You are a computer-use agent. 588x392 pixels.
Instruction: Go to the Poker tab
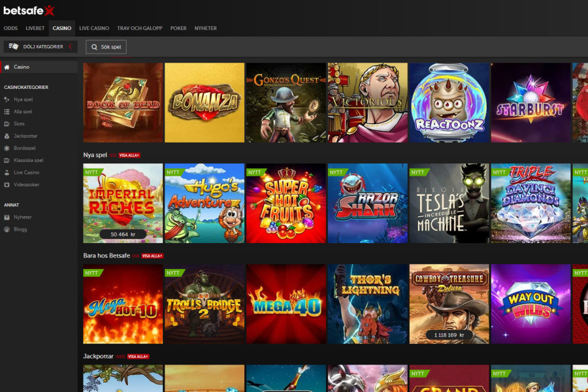coord(178,28)
